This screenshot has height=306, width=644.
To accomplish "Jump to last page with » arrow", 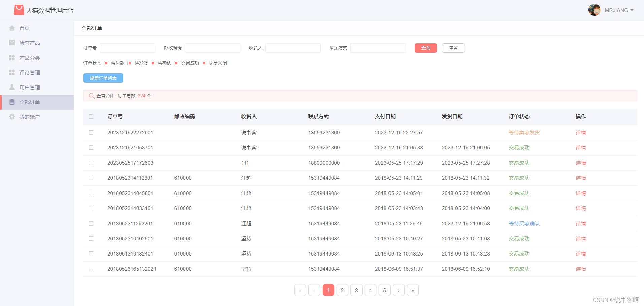I will (x=413, y=290).
